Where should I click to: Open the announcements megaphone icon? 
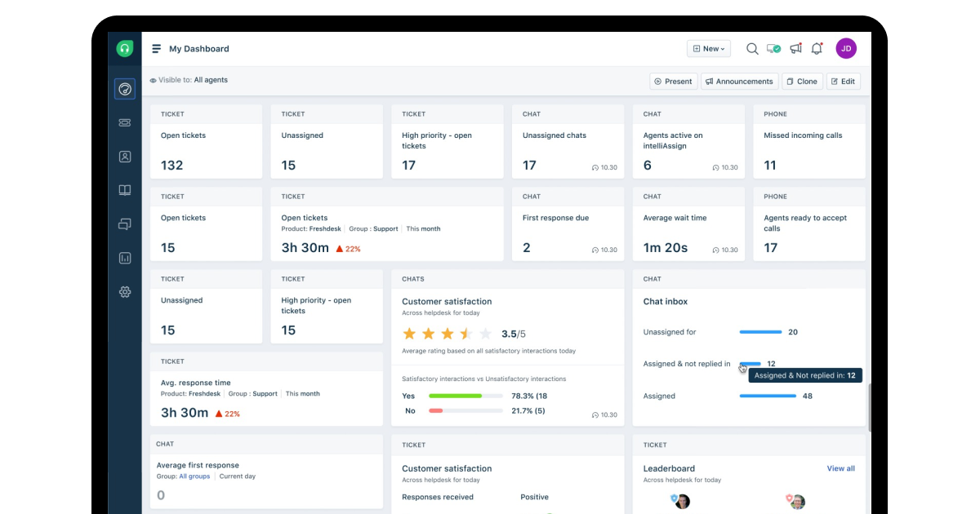[795, 48]
